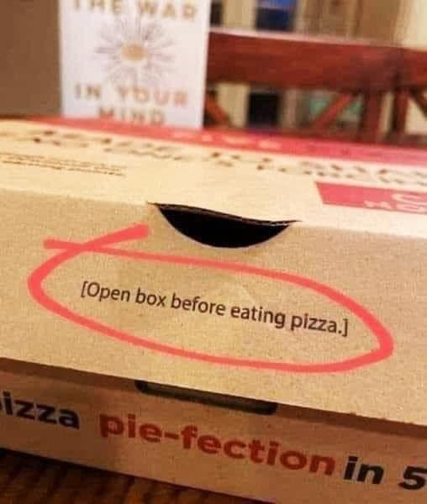Click the word 'pie-fection' on lower box

(x=216, y=445)
